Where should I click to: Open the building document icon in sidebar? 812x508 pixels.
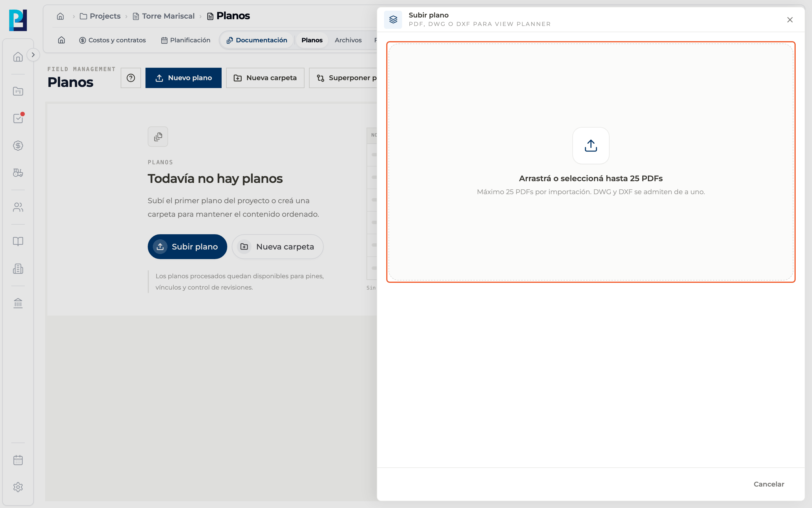pyautogui.click(x=18, y=269)
